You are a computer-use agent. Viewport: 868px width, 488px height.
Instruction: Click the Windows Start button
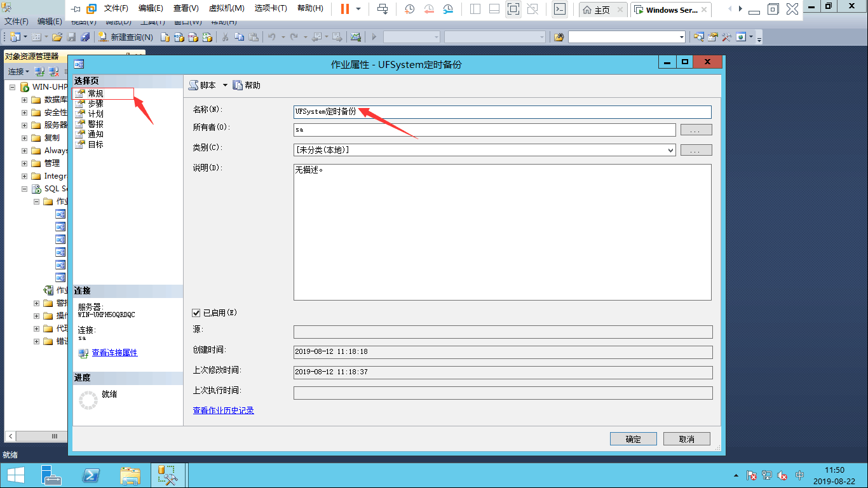click(x=15, y=475)
